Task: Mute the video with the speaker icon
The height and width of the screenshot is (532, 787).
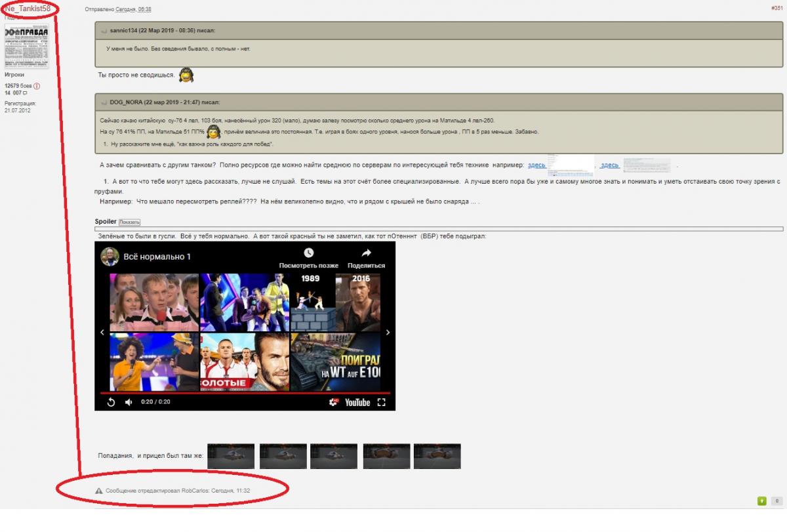Action: pos(129,402)
